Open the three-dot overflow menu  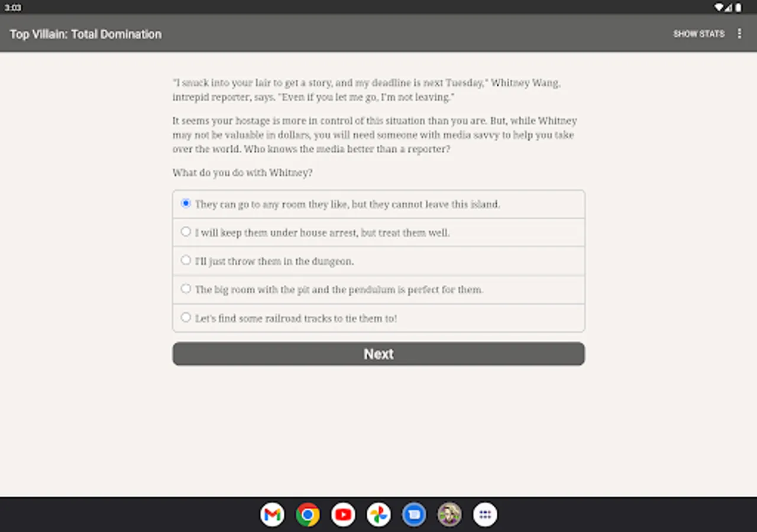(739, 34)
